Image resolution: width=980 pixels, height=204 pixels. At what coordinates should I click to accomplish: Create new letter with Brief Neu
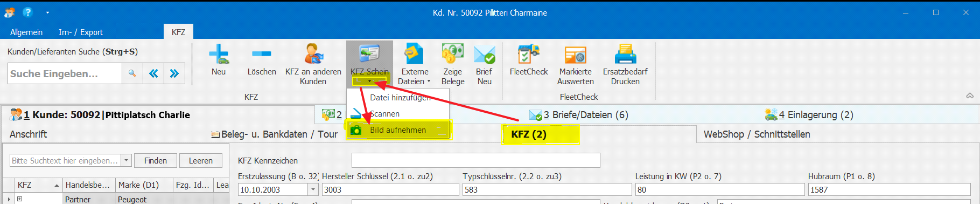point(484,64)
